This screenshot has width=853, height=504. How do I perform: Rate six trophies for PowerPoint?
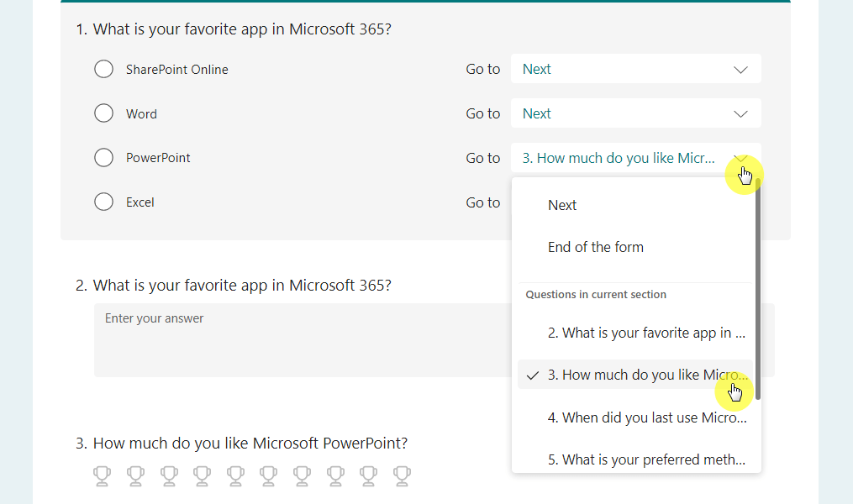coord(268,475)
